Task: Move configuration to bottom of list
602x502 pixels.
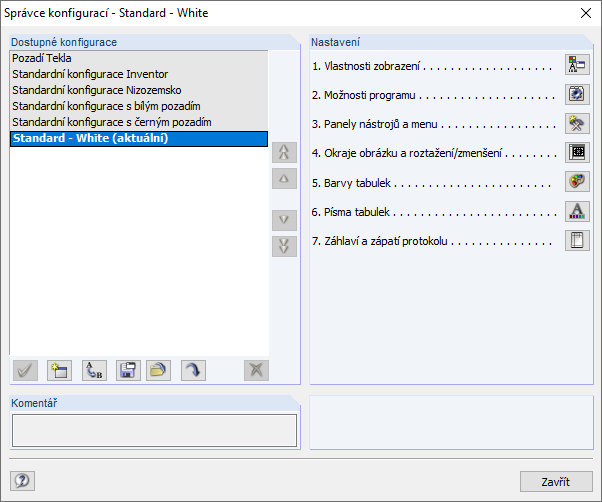Action: click(x=284, y=246)
